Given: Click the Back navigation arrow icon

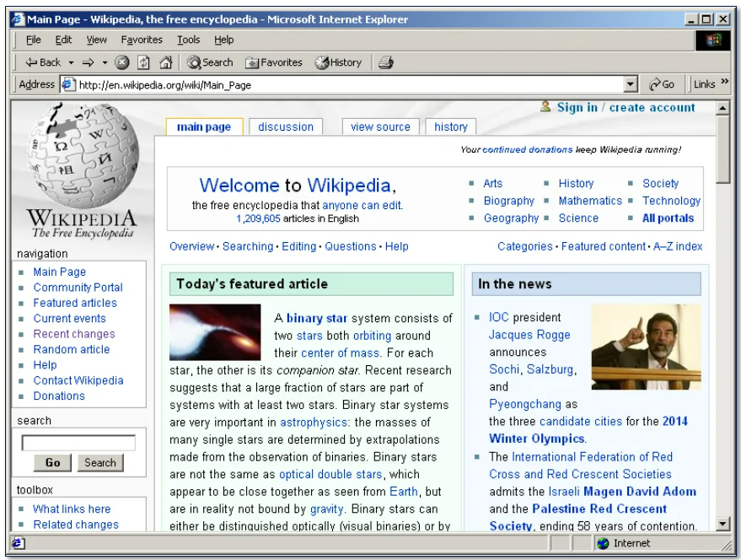Looking at the screenshot, I should point(31,62).
